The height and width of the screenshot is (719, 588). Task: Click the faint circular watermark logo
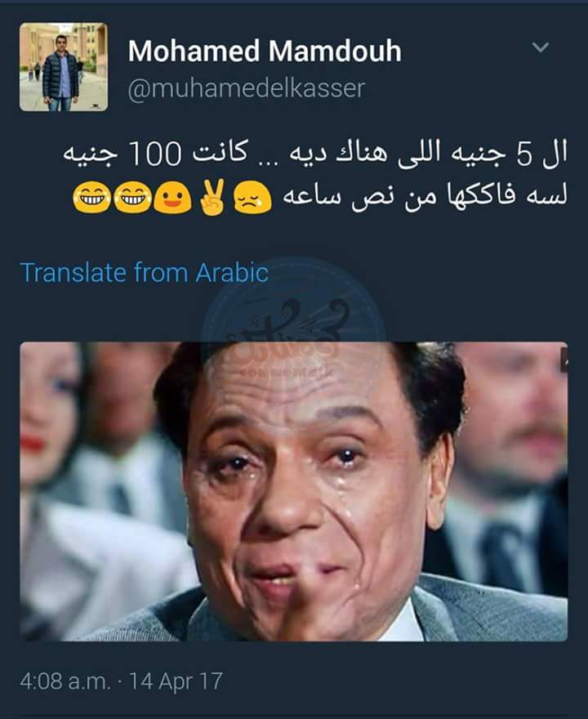click(293, 330)
